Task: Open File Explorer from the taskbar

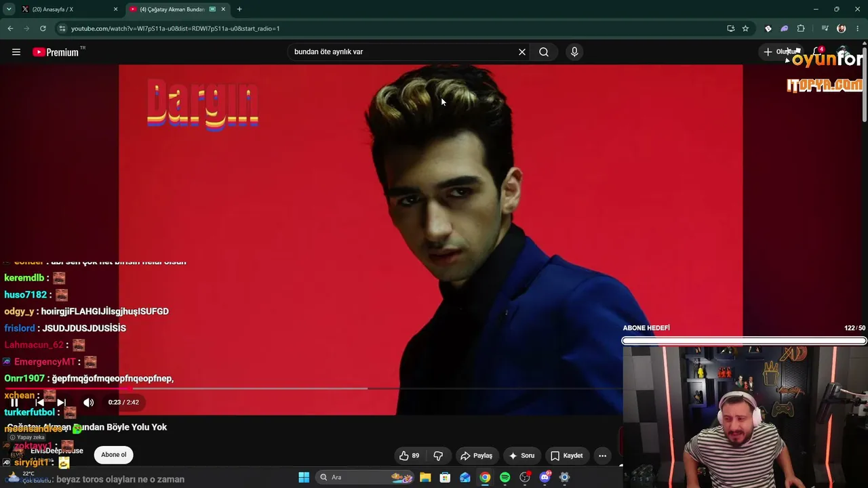Action: [x=425, y=477]
